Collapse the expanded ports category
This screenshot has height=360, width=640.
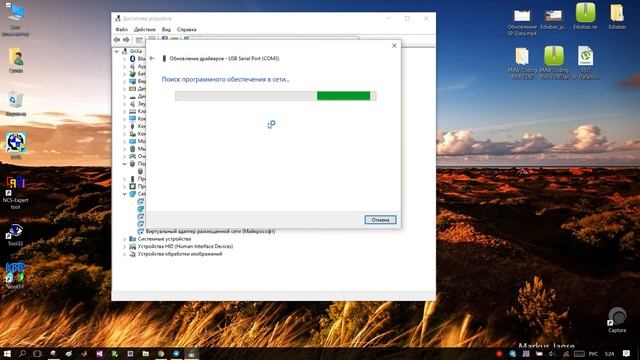(x=124, y=164)
